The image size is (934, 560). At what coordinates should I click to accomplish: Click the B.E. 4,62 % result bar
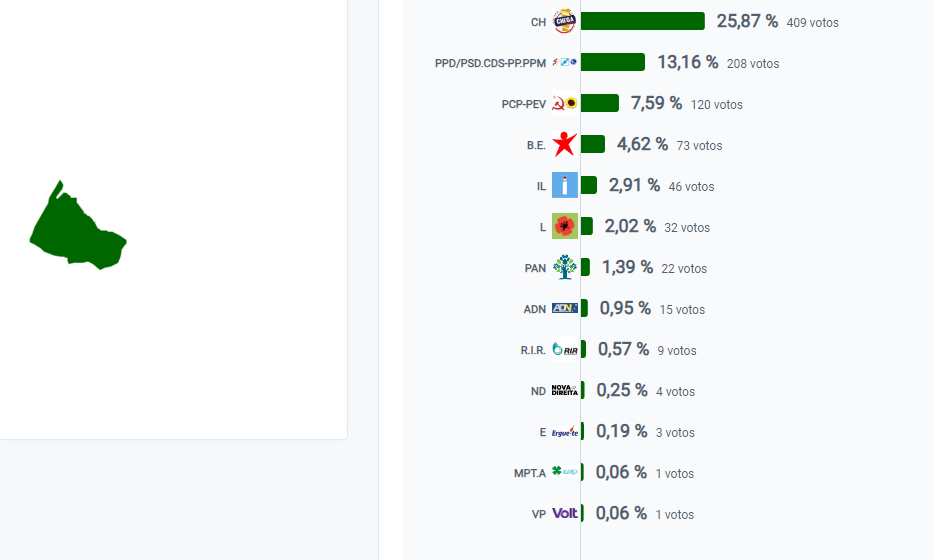click(593, 144)
